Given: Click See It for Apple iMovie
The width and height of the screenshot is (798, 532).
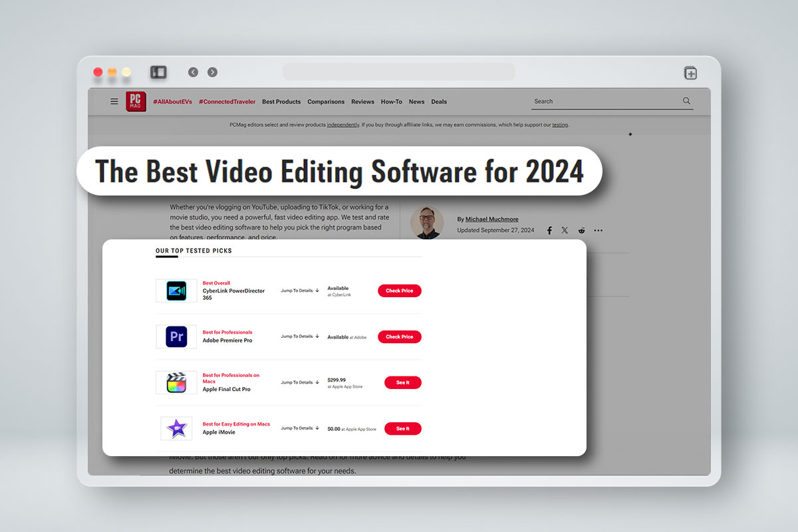Looking at the screenshot, I should [x=403, y=428].
